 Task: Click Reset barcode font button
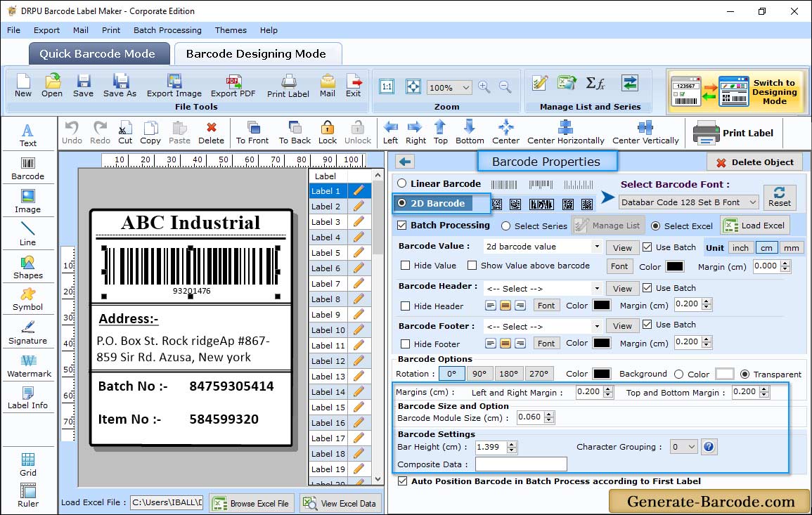pyautogui.click(x=780, y=197)
